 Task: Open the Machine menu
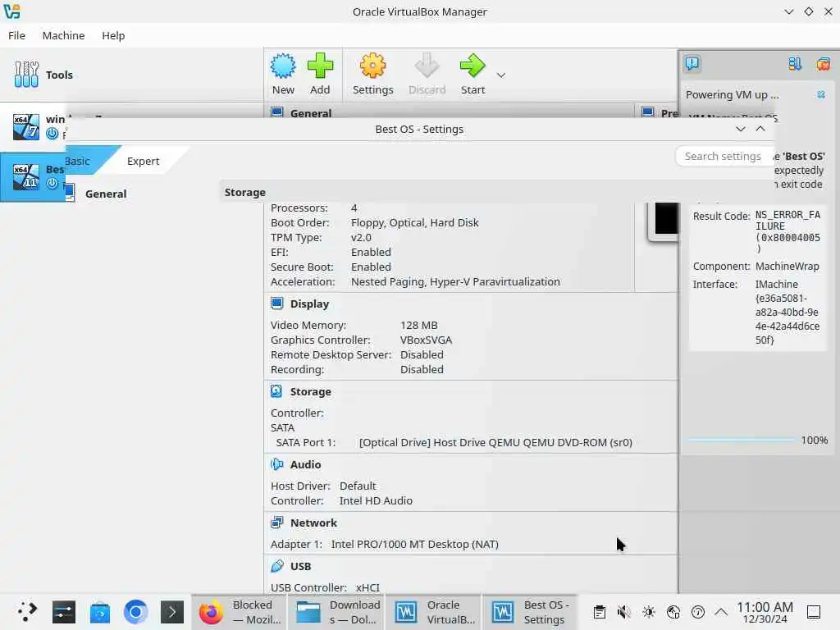(63, 35)
